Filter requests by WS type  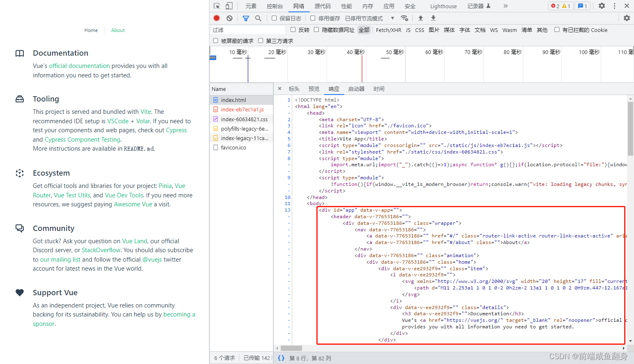click(x=494, y=30)
